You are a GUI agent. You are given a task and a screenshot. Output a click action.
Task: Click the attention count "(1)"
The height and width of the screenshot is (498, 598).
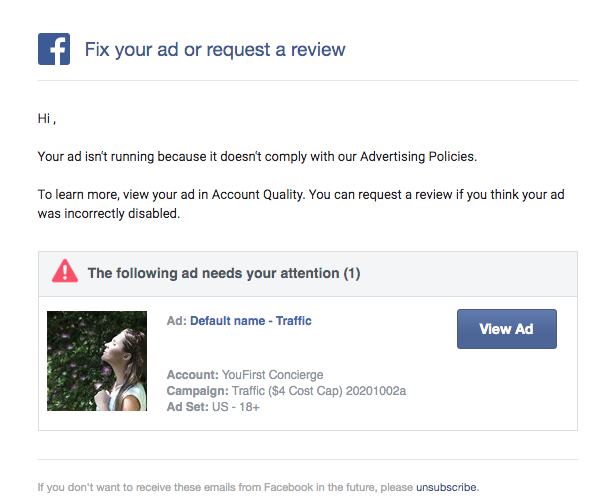click(352, 273)
